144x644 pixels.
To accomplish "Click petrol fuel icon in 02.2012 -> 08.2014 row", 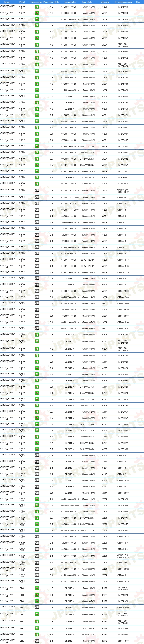I will (37, 19).
